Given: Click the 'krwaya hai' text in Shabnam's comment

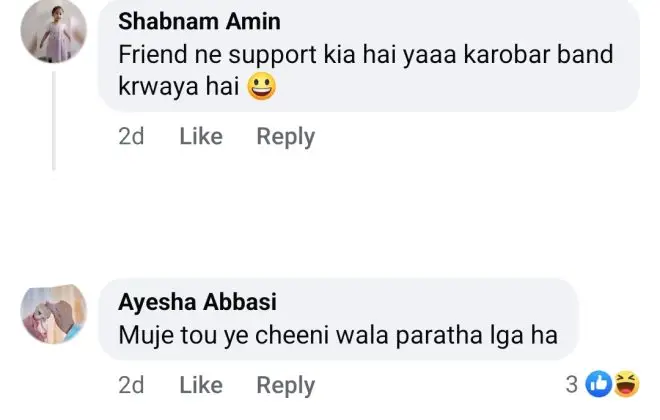Looking at the screenshot, I should [178, 88].
